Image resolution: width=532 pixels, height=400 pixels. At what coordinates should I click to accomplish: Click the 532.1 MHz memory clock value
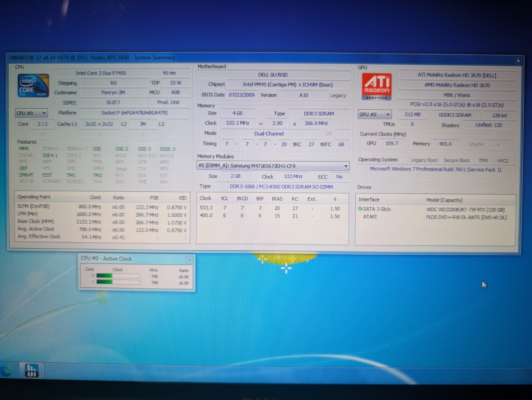coord(238,123)
